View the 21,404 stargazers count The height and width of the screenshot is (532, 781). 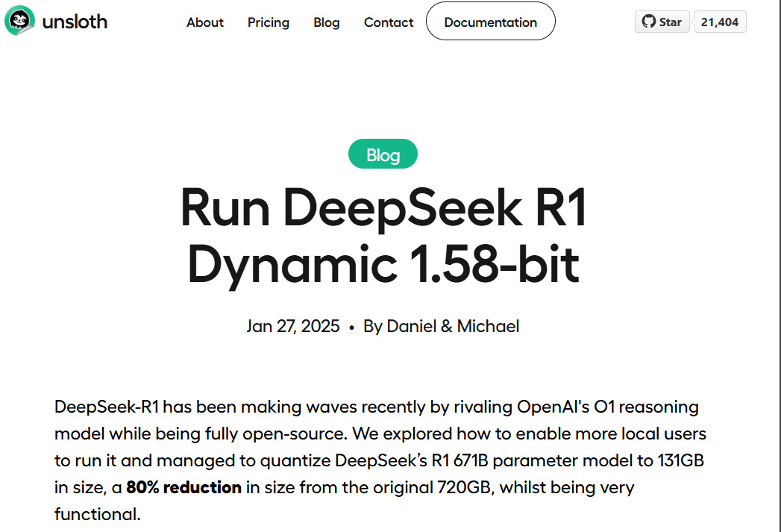pyautogui.click(x=720, y=22)
